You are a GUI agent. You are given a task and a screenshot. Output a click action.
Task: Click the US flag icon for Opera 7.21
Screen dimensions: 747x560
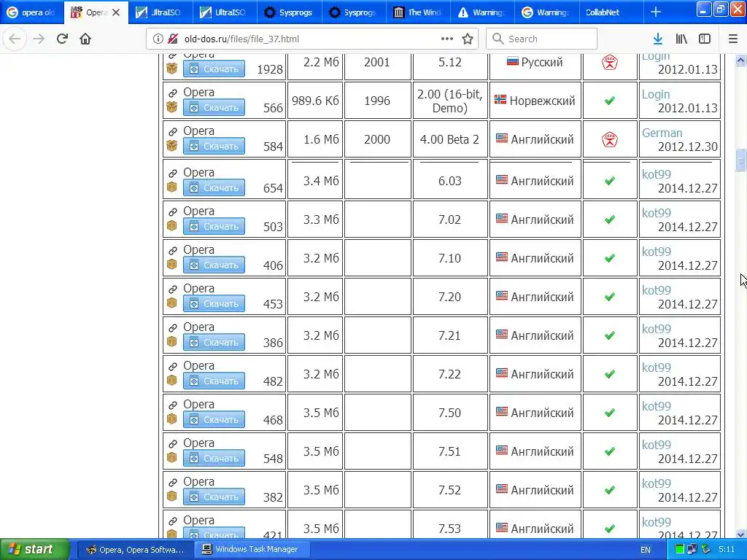[x=502, y=334]
